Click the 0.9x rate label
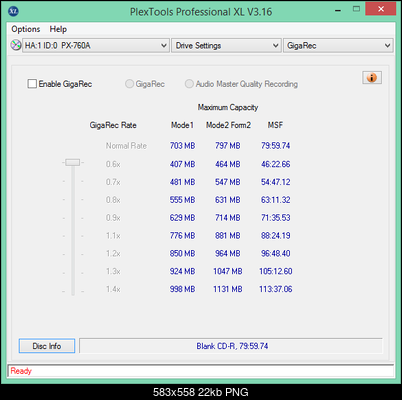The width and height of the screenshot is (402, 400). pyautogui.click(x=113, y=218)
